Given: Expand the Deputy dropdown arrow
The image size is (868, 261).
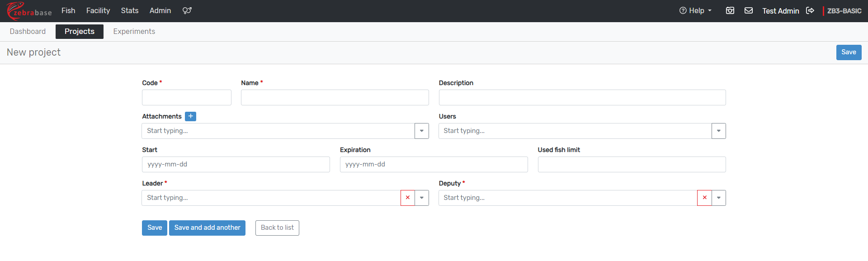Looking at the screenshot, I should (x=718, y=198).
